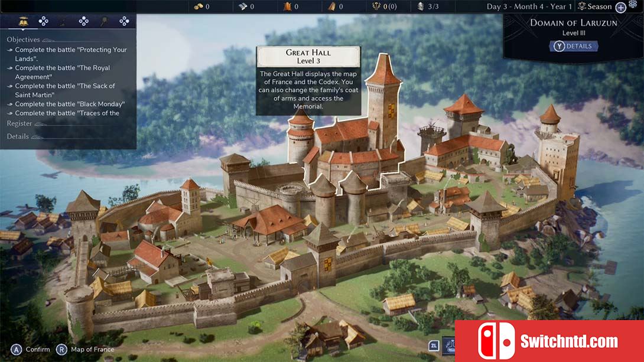
Task: Click the "Great Hall" tooltip title
Action: tap(308, 53)
